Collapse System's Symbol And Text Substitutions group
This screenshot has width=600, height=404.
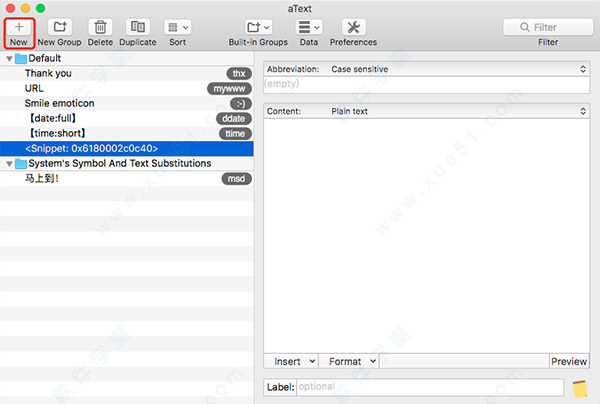pyautogui.click(x=9, y=164)
